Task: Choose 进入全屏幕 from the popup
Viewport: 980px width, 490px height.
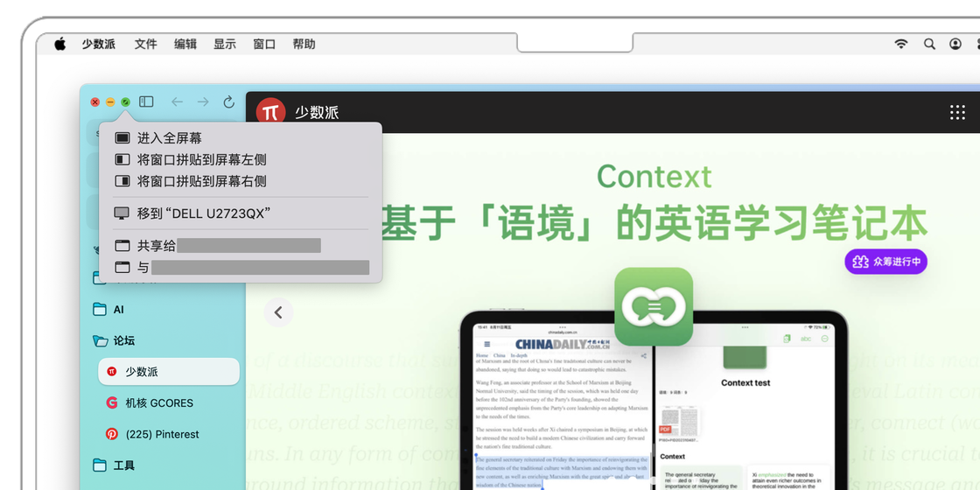Action: tap(241, 138)
